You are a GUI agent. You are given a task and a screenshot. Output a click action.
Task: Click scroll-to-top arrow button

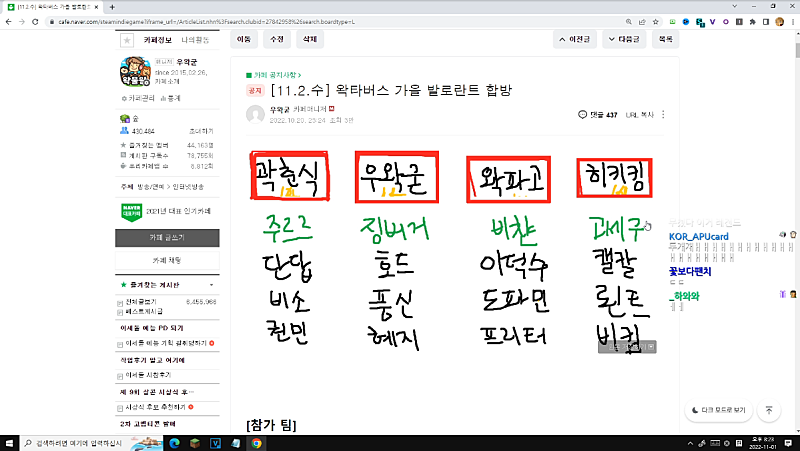tap(769, 410)
